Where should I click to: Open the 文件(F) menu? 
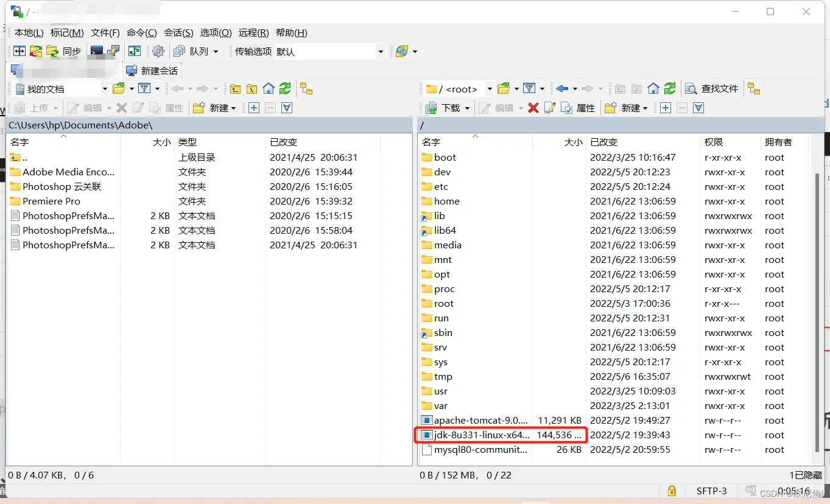tap(105, 33)
